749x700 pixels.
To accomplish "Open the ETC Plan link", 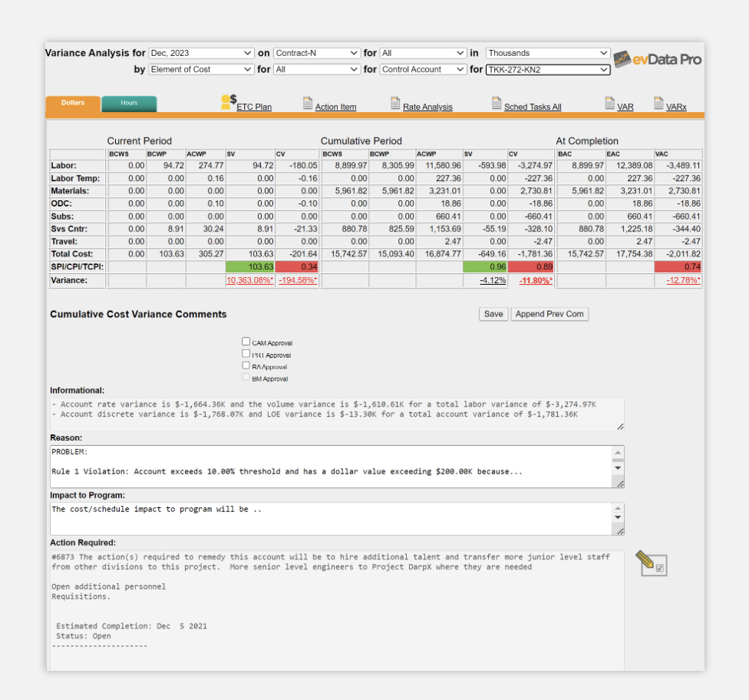I will [254, 107].
